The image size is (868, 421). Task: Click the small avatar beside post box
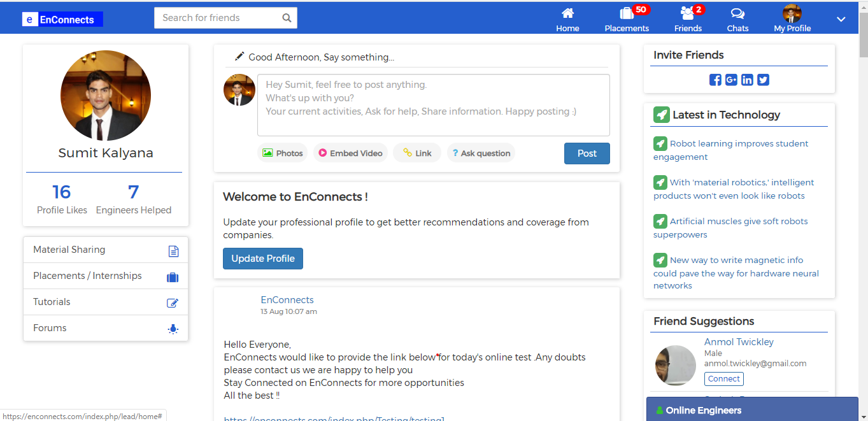coord(239,90)
